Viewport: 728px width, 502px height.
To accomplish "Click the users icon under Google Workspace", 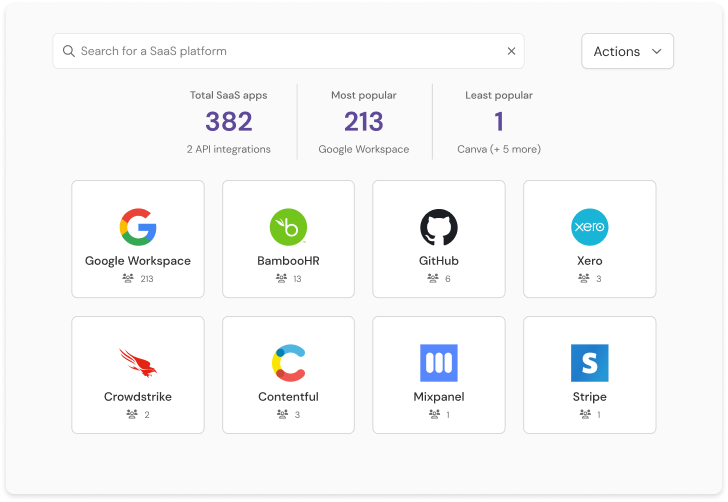I will pyautogui.click(x=128, y=278).
